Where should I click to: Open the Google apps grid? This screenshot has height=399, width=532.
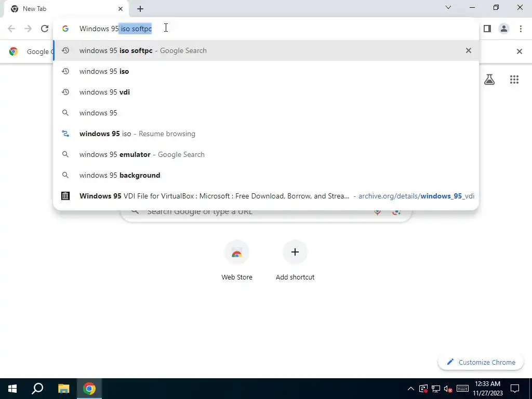tap(514, 79)
